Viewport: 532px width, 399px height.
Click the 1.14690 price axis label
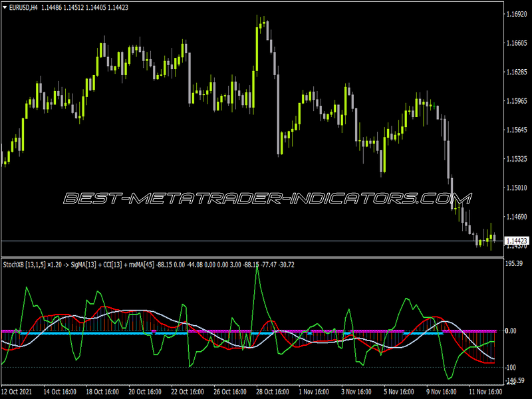517,217
